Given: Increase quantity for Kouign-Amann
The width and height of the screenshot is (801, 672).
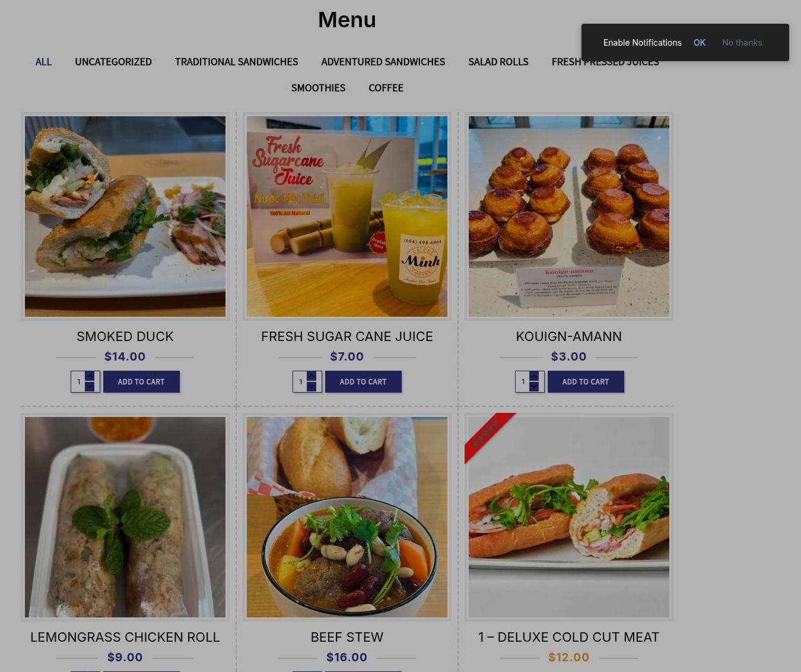Looking at the screenshot, I should click(534, 376).
